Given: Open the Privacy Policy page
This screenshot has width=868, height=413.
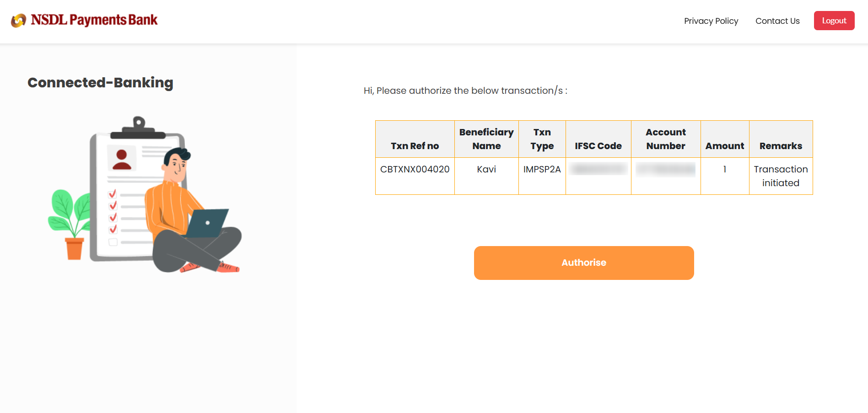Looking at the screenshot, I should [711, 21].
